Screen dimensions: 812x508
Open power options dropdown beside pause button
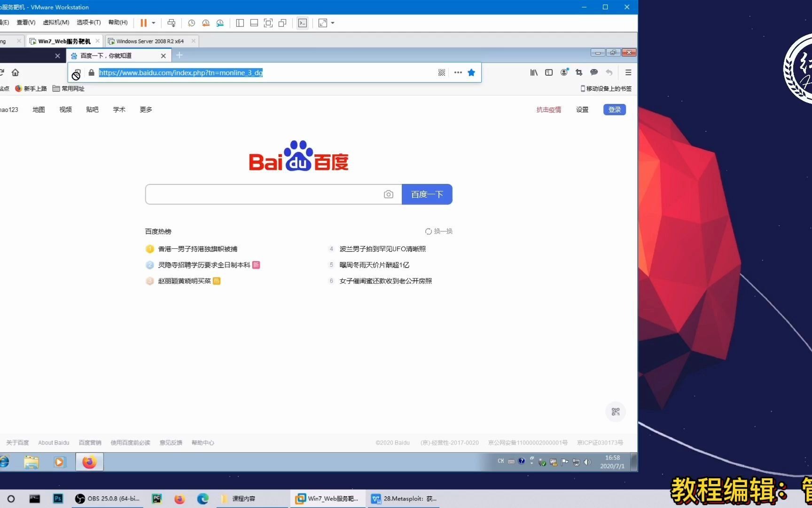tap(154, 23)
